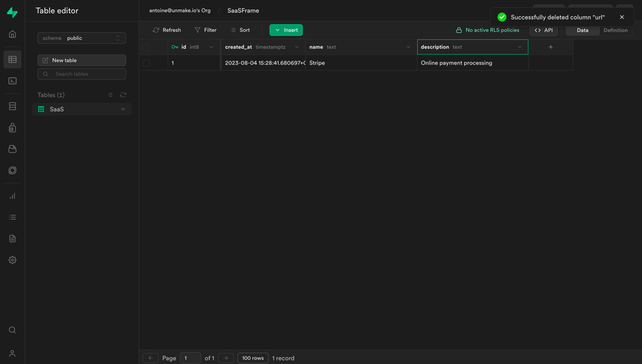The image size is (642, 364).
Task: Switch to the Data tab
Action: point(583,30)
